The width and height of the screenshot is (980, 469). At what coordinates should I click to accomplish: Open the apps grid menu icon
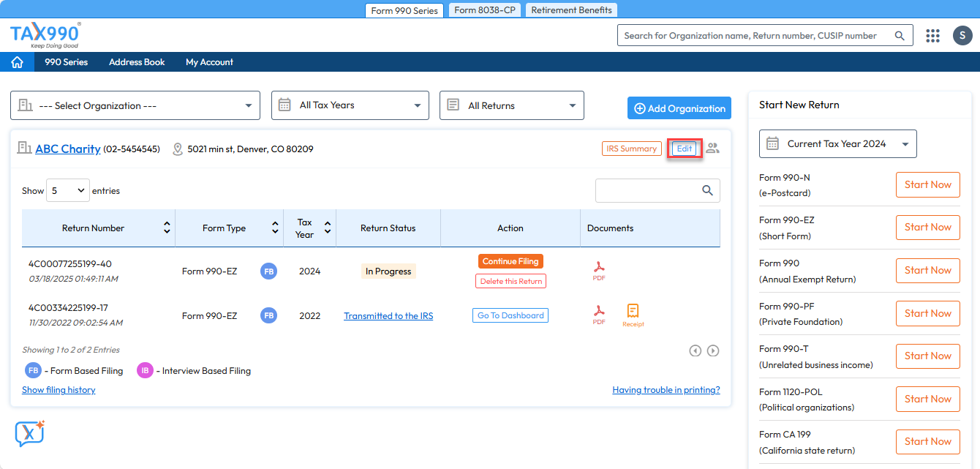coord(932,35)
